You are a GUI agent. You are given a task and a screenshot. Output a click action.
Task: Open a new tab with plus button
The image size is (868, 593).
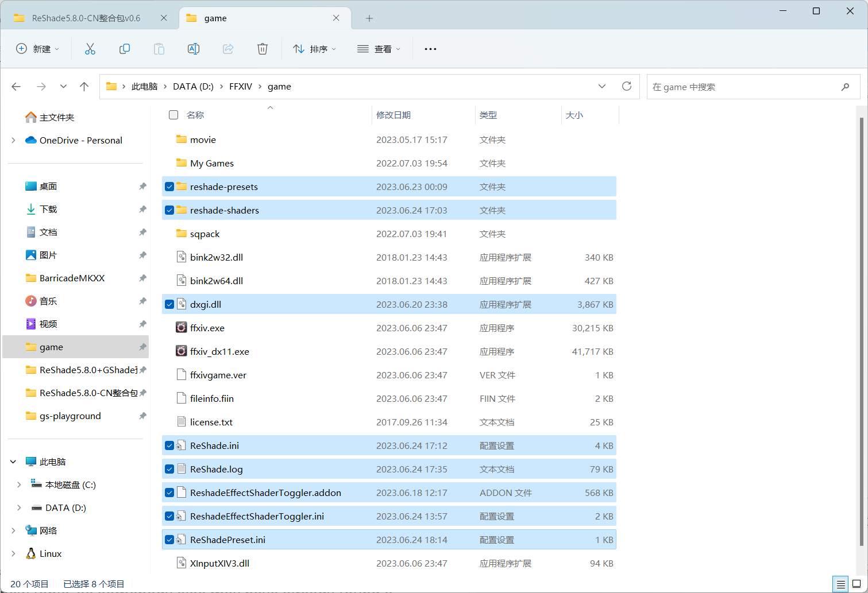point(369,18)
